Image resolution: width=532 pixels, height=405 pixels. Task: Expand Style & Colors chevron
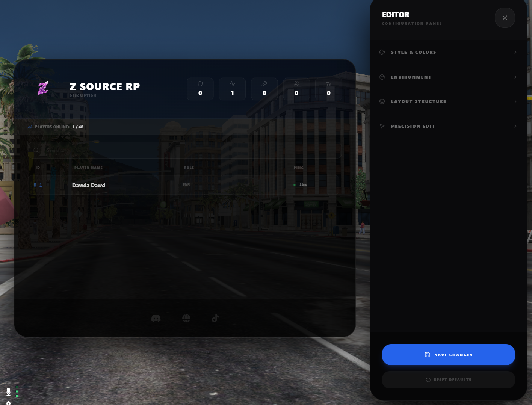click(x=515, y=52)
